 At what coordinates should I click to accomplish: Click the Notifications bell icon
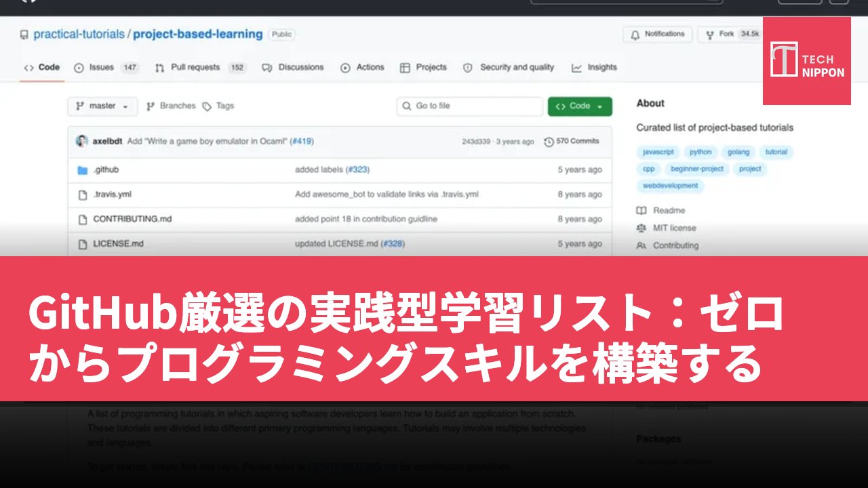point(635,35)
